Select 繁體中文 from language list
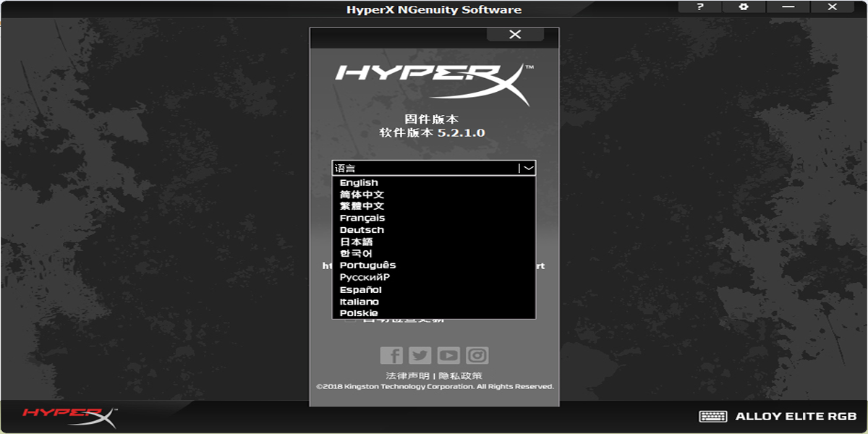This screenshot has height=434, width=868. pyautogui.click(x=434, y=206)
